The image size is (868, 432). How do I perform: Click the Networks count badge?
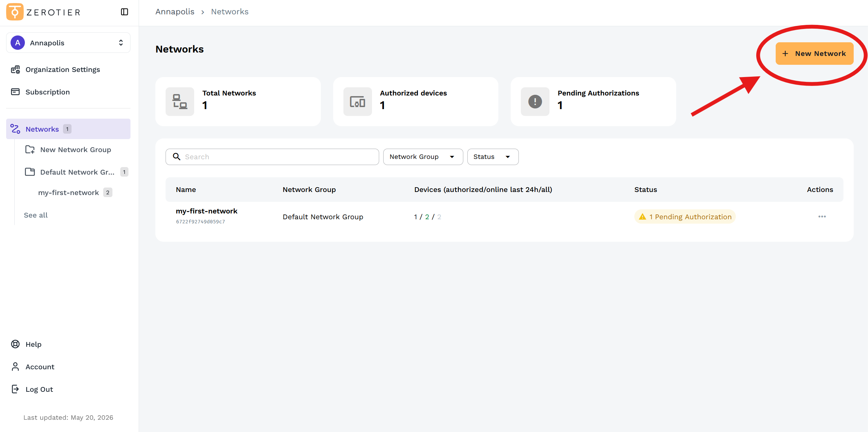[67, 129]
